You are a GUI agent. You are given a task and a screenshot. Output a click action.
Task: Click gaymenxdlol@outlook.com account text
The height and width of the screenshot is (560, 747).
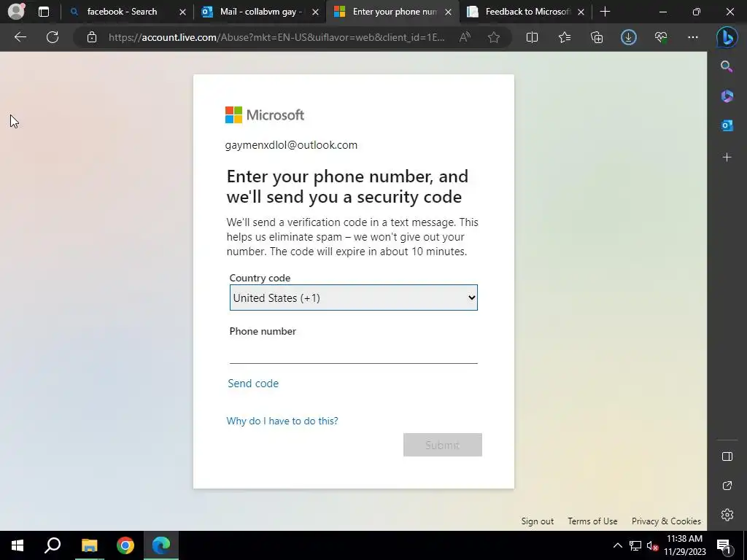tap(291, 145)
